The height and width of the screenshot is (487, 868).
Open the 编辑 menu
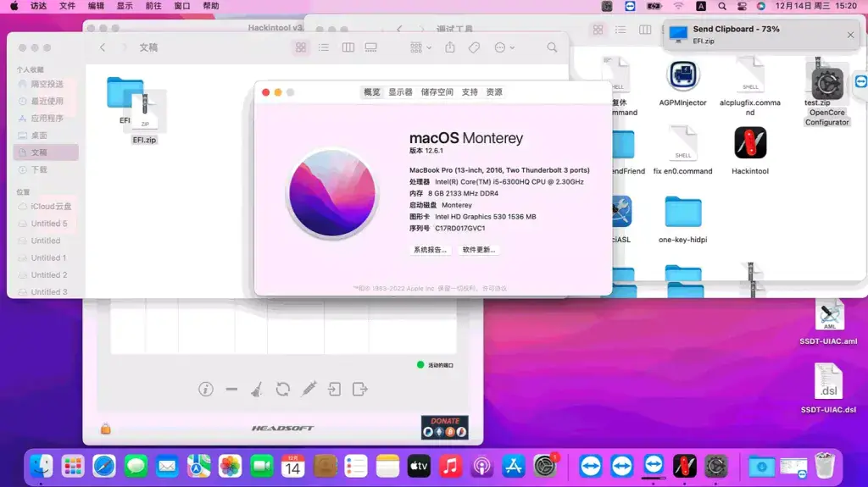tap(96, 6)
